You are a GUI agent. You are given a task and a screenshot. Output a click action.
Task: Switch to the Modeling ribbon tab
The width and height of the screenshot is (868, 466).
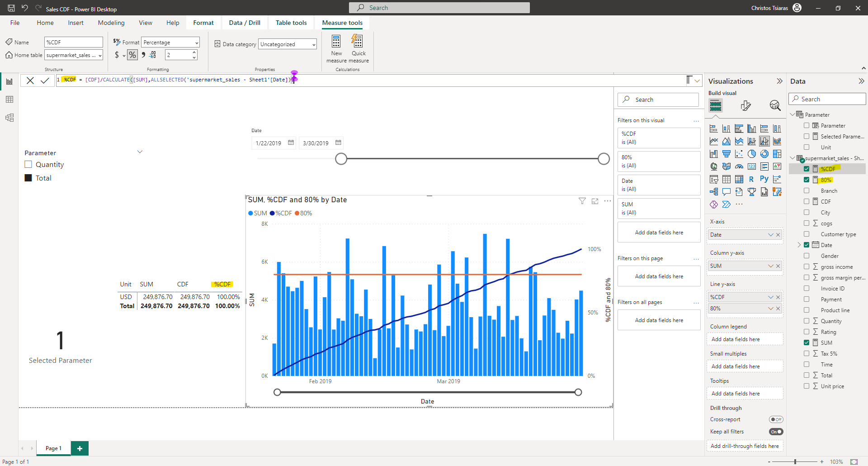click(x=111, y=23)
